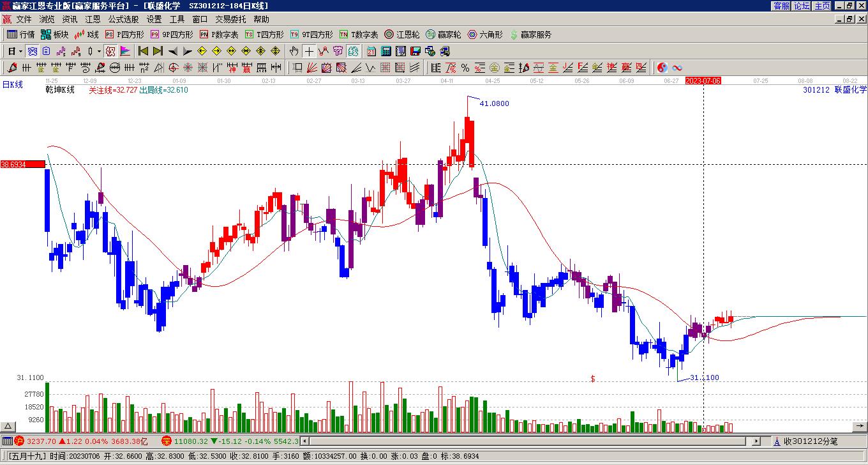
Task: Click the horizontal scrollbar right arrow
Action: point(756,441)
